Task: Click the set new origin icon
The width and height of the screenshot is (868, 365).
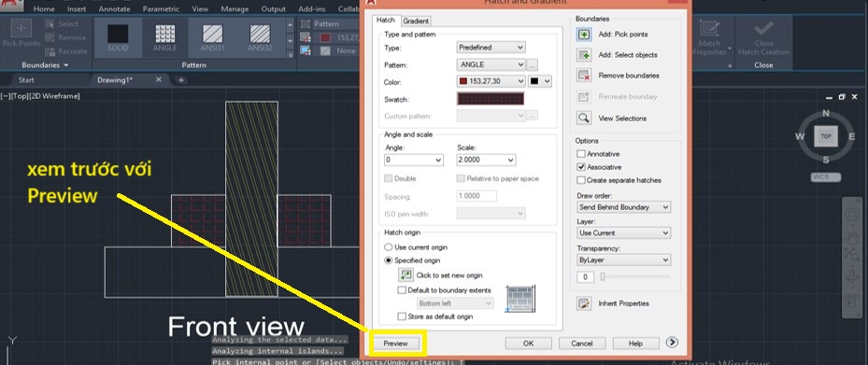Action: coord(406,274)
